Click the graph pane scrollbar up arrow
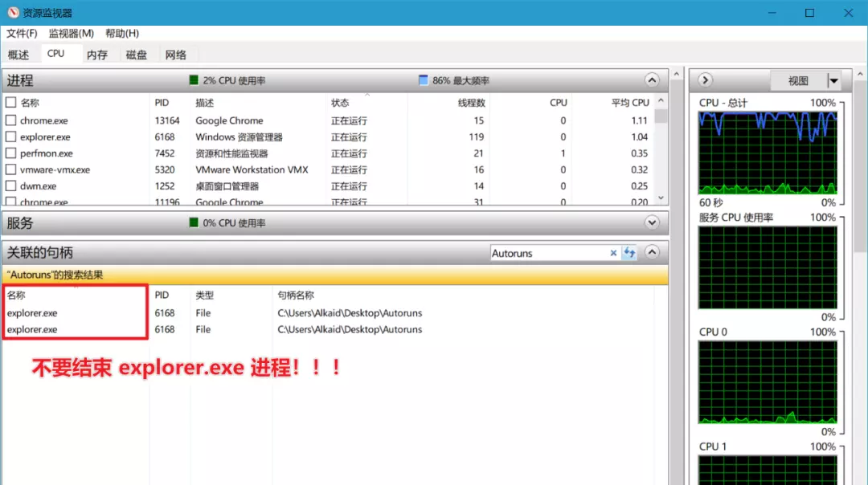 pyautogui.click(x=860, y=74)
